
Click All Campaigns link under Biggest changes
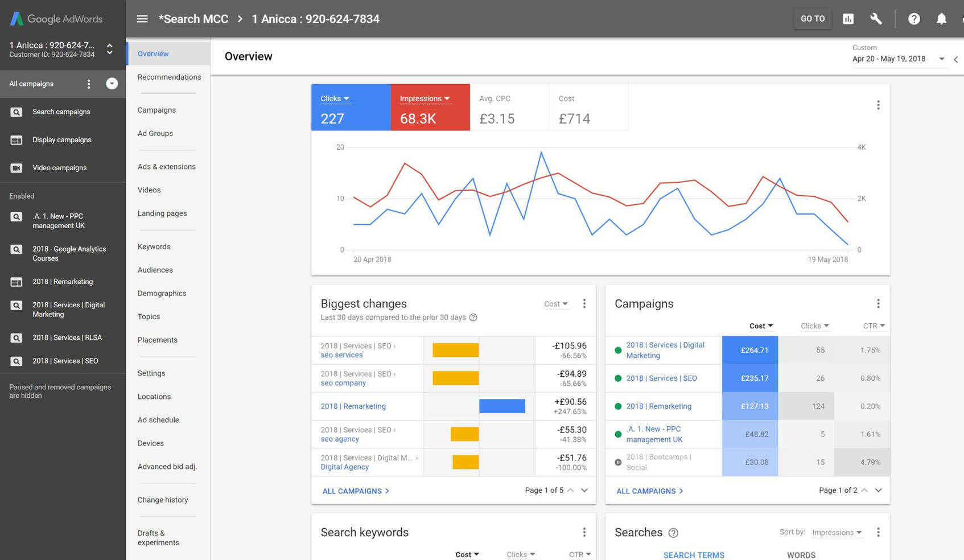(356, 491)
